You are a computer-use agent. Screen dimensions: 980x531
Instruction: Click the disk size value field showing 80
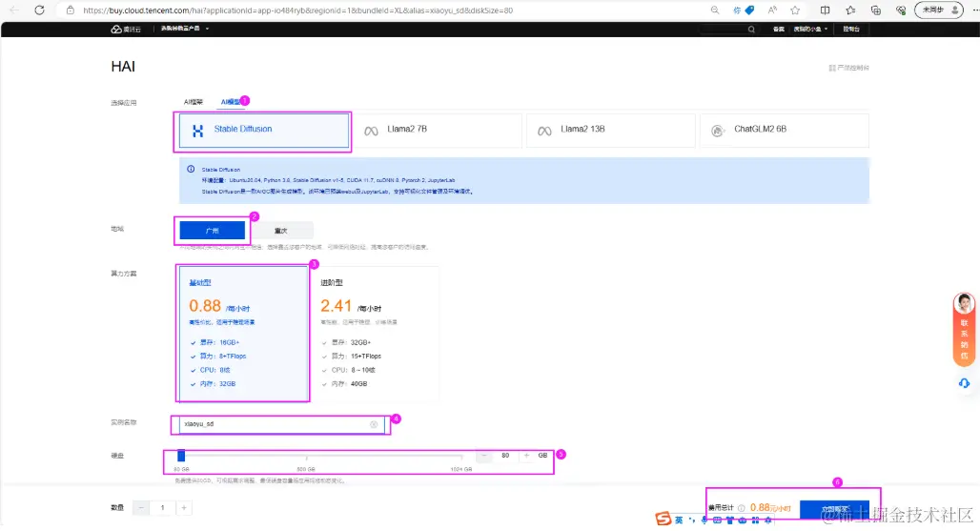(x=505, y=456)
